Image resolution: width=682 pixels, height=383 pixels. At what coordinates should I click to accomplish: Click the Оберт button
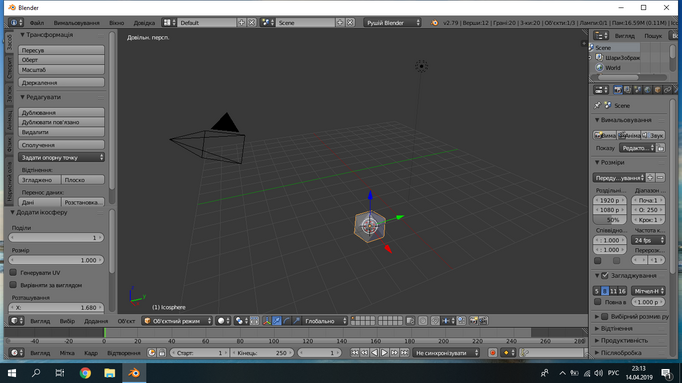point(61,60)
